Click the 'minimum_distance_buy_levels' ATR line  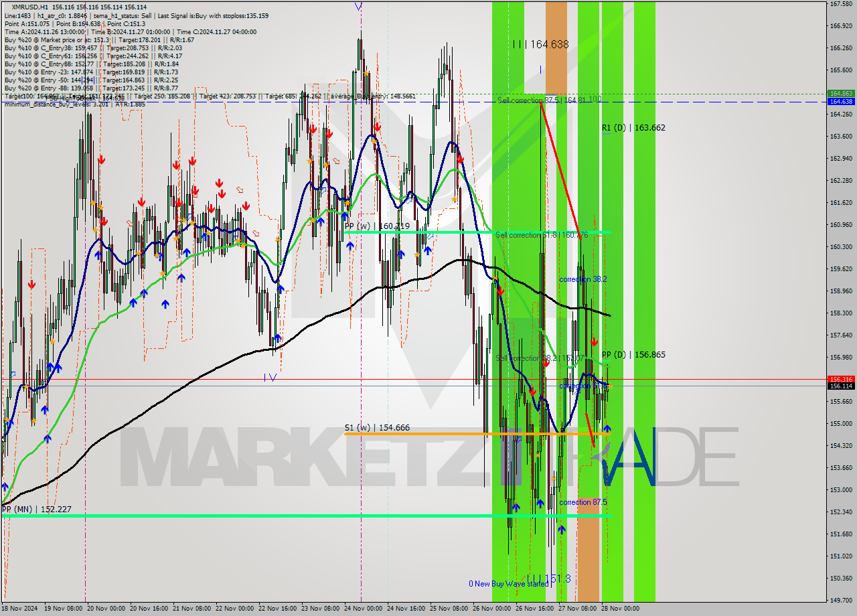click(x=74, y=104)
